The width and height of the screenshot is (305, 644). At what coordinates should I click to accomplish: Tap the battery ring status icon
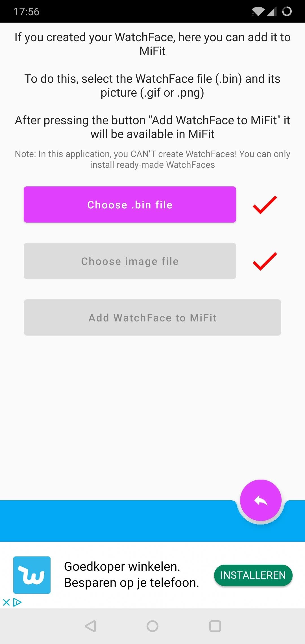click(287, 12)
